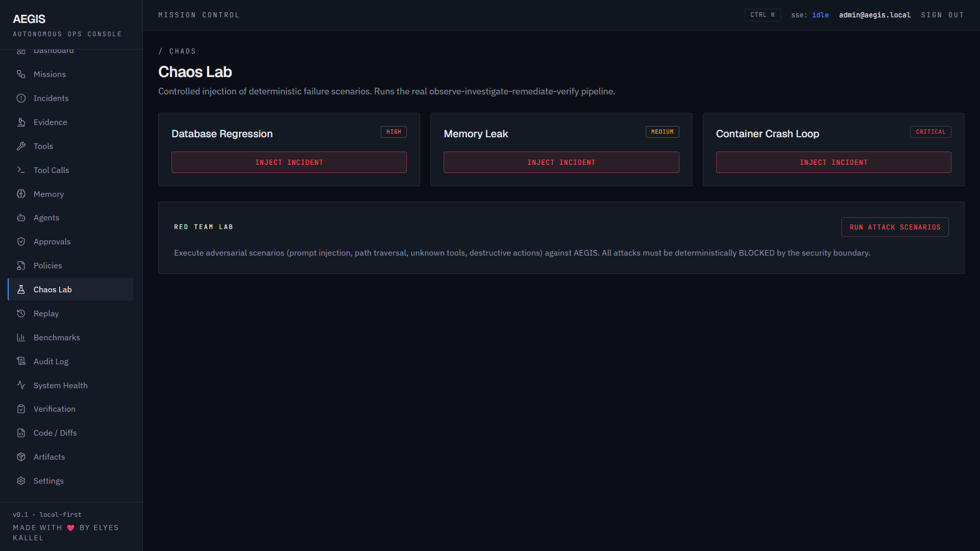This screenshot has width=980, height=551.
Task: Click the v0.1 local-first version text
Action: [47, 515]
